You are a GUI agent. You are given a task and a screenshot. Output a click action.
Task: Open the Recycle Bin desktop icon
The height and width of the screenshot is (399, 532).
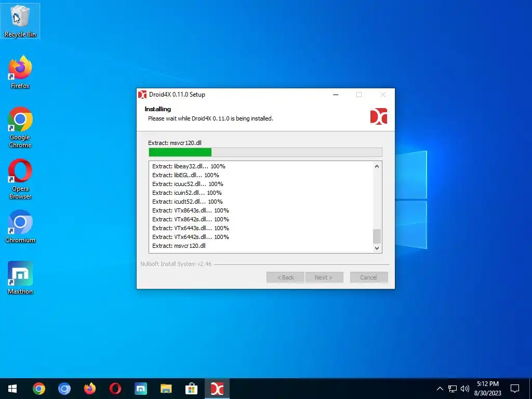[x=20, y=21]
